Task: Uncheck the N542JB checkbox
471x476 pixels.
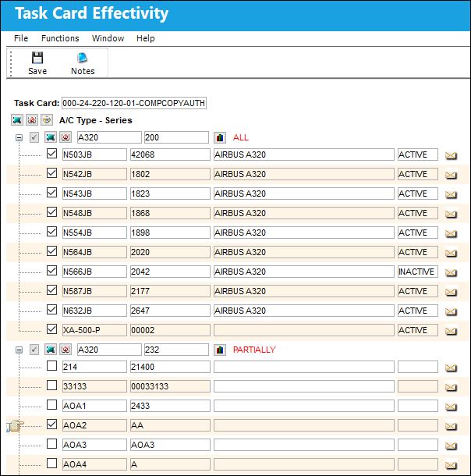Action: pyautogui.click(x=52, y=173)
